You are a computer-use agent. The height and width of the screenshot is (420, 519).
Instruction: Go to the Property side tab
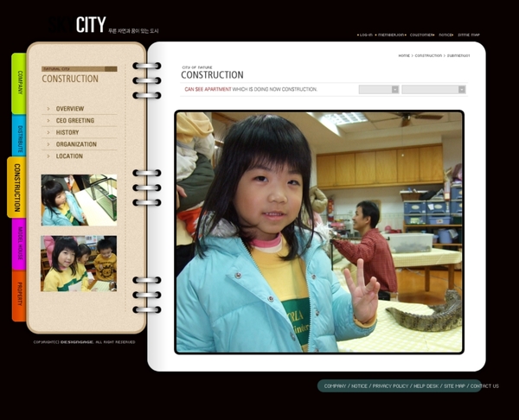click(x=19, y=296)
